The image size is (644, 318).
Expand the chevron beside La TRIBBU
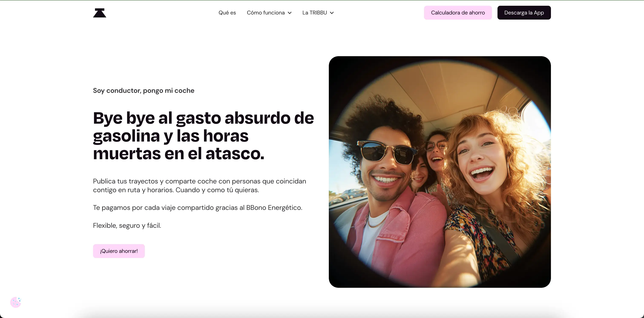[332, 13]
